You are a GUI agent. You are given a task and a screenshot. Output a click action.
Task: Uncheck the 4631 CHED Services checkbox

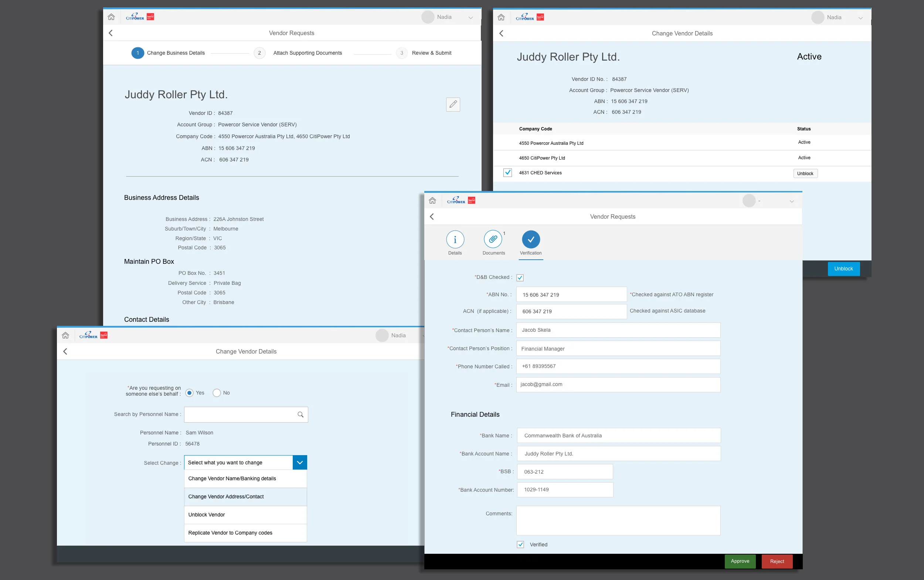point(507,173)
